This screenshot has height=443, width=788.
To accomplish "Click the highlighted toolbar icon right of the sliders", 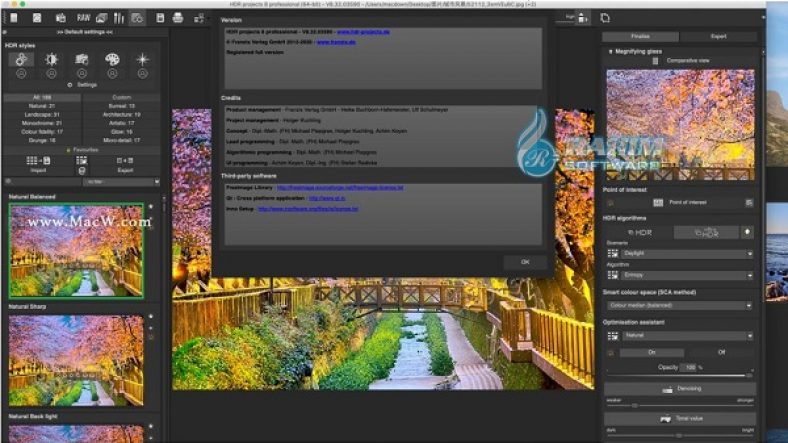I will tap(137, 18).
